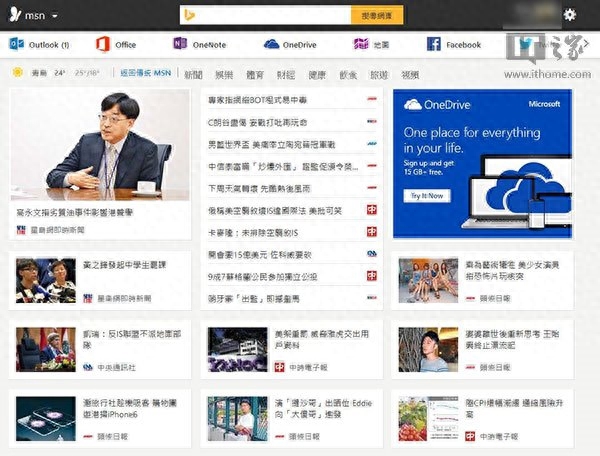This screenshot has width=600, height=456.
Task: Click the MSN butterfly logo
Action: (15, 14)
